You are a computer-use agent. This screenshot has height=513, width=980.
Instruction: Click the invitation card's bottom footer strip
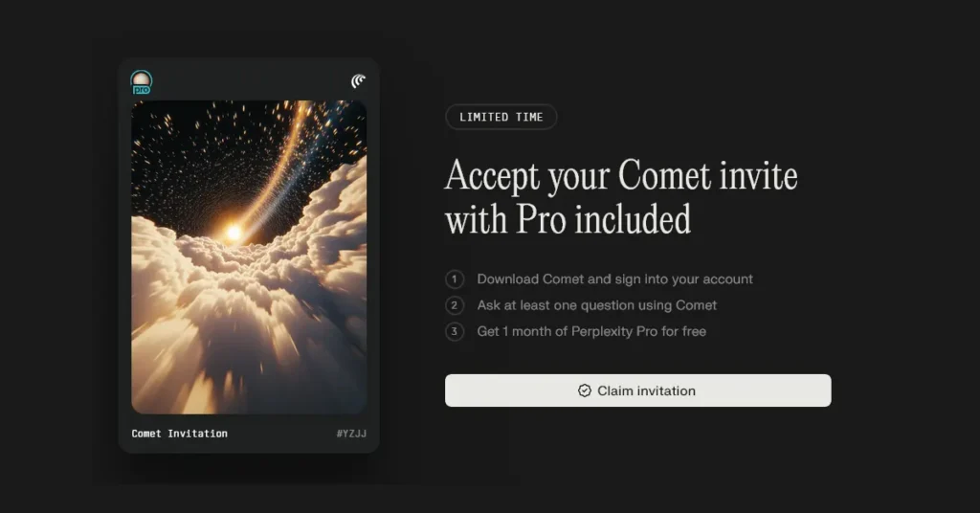click(x=249, y=434)
